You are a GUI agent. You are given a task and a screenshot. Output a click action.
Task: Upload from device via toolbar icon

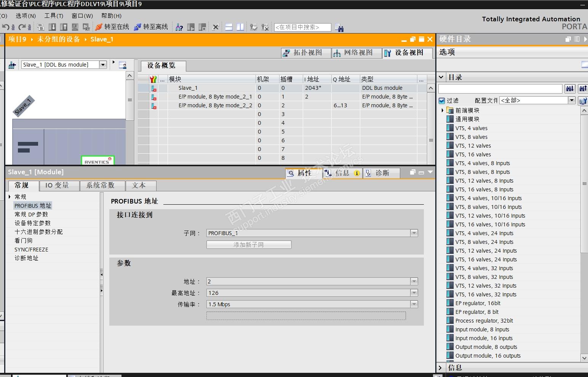tap(64, 27)
